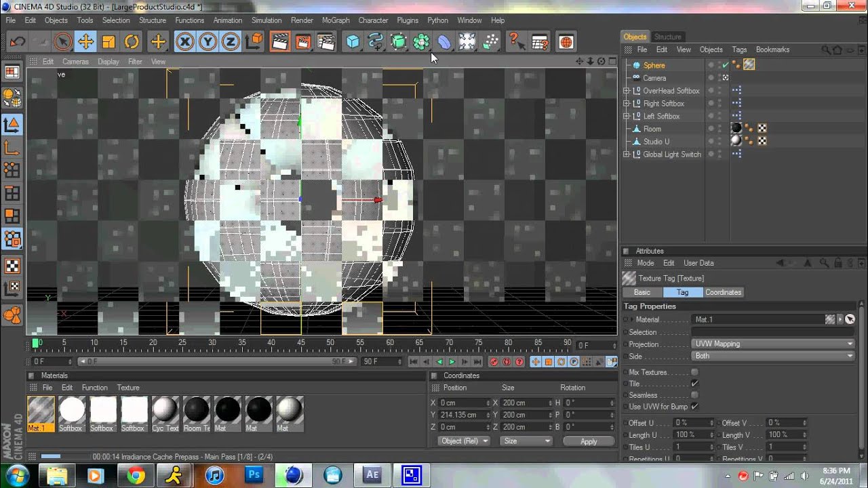Open the Object (Rel) dropdown
This screenshot has height=488, width=868.
tap(464, 441)
